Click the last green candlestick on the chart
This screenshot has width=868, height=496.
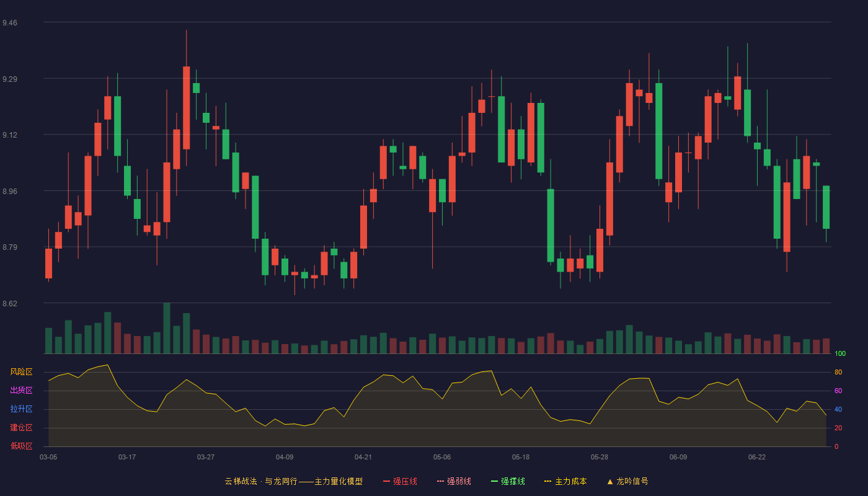point(826,207)
